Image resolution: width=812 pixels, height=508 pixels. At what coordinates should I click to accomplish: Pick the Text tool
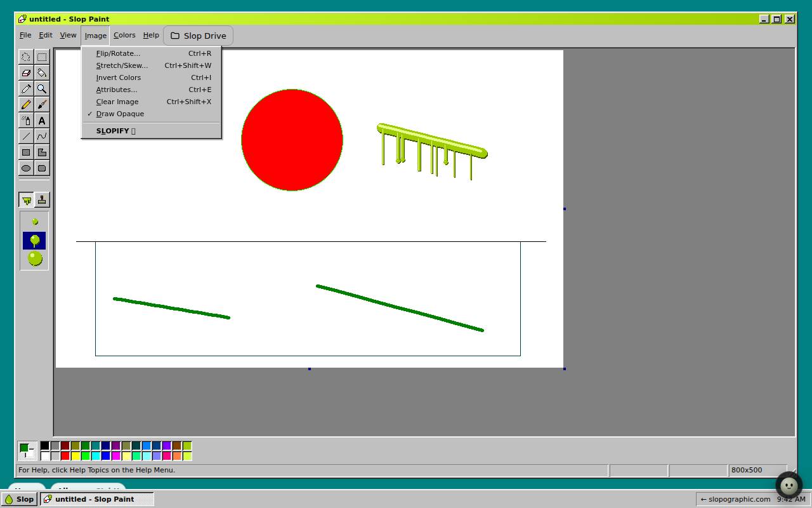[42, 120]
